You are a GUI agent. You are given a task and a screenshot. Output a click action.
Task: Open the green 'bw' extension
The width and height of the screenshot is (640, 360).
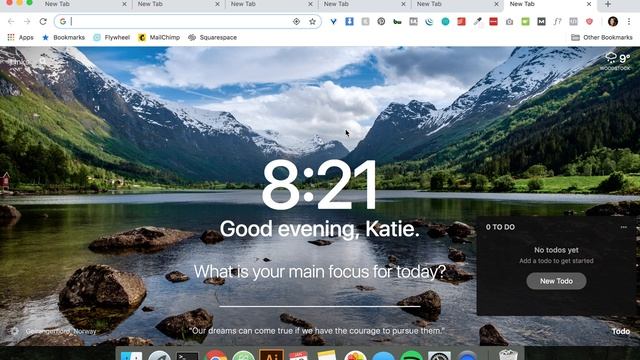click(x=397, y=22)
